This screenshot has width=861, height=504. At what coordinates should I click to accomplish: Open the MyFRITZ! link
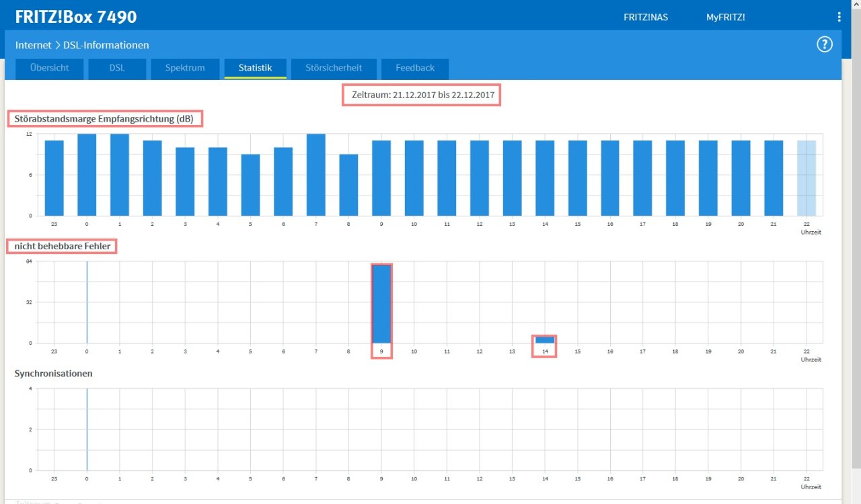(x=725, y=17)
